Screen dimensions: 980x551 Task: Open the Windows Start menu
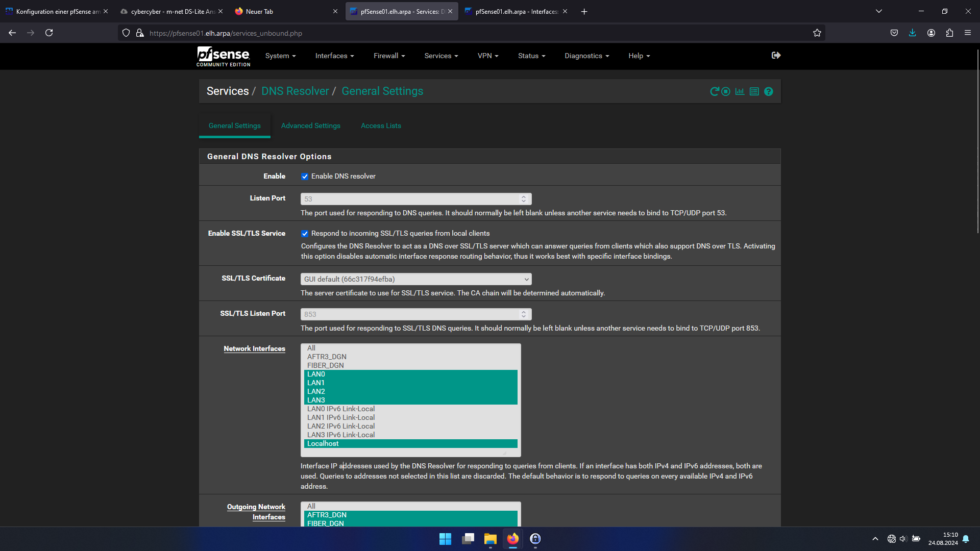click(445, 539)
